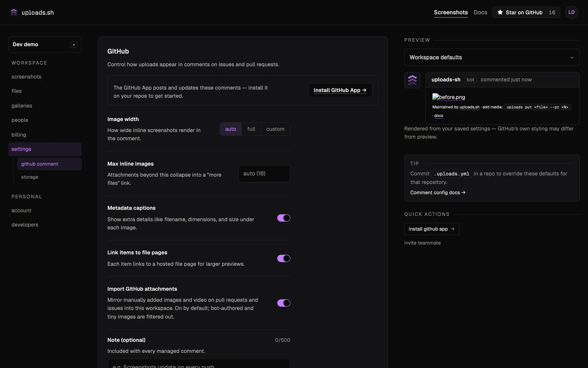The image size is (588, 368).
Task: Click the GitHub section heading
Action: pyautogui.click(x=118, y=51)
